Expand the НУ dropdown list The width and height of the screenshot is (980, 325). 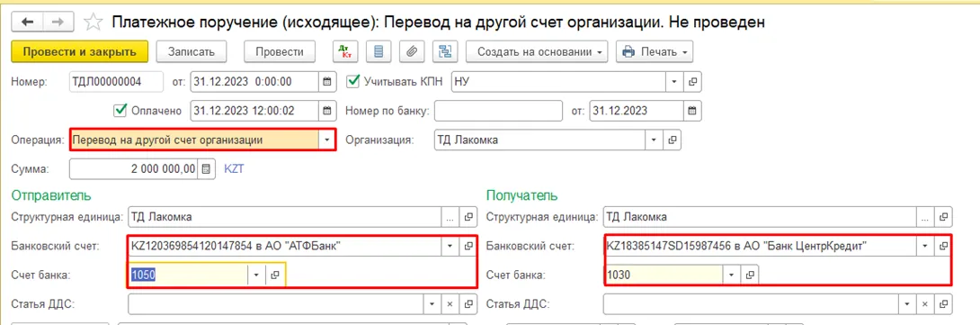coord(674,82)
